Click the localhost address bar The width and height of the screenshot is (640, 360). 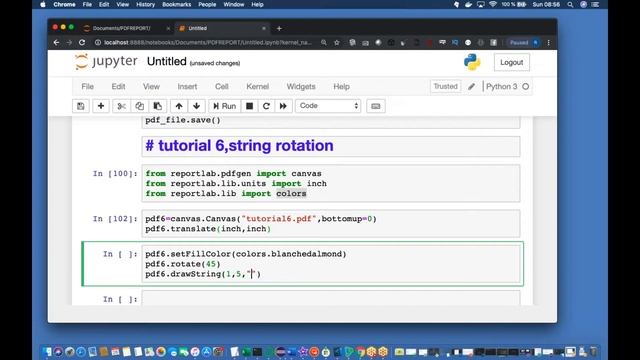pos(207,42)
